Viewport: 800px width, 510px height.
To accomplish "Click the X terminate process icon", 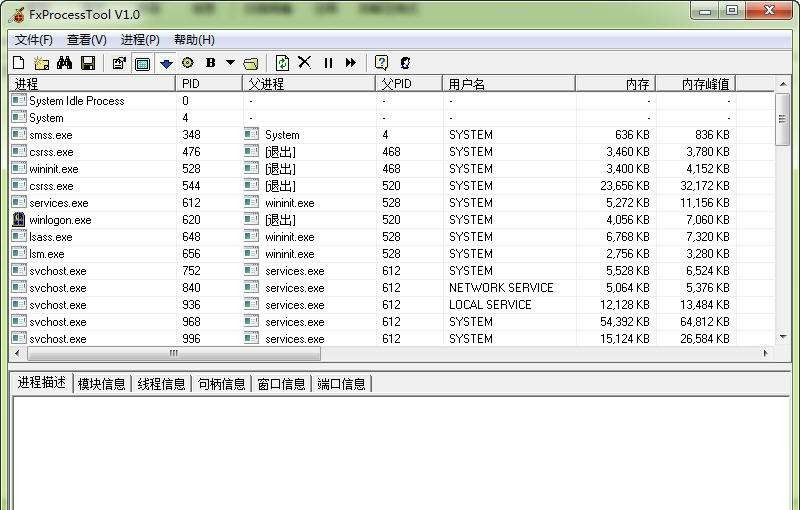I will (305, 62).
